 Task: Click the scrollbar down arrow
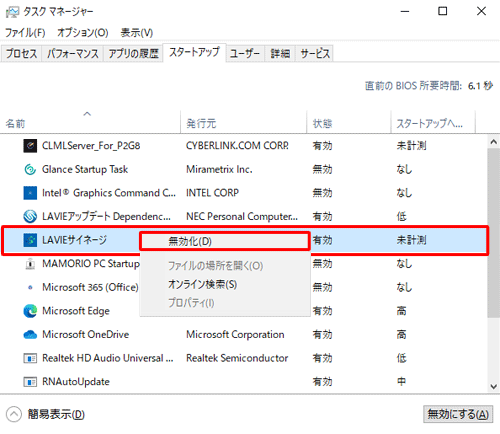click(494, 387)
